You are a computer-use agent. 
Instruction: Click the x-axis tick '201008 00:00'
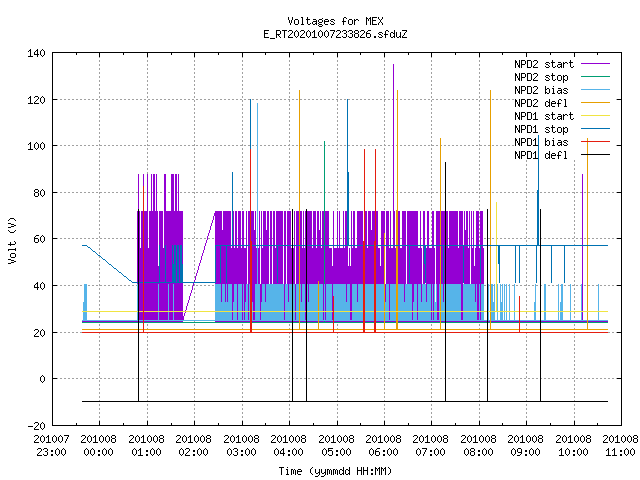coord(98,446)
